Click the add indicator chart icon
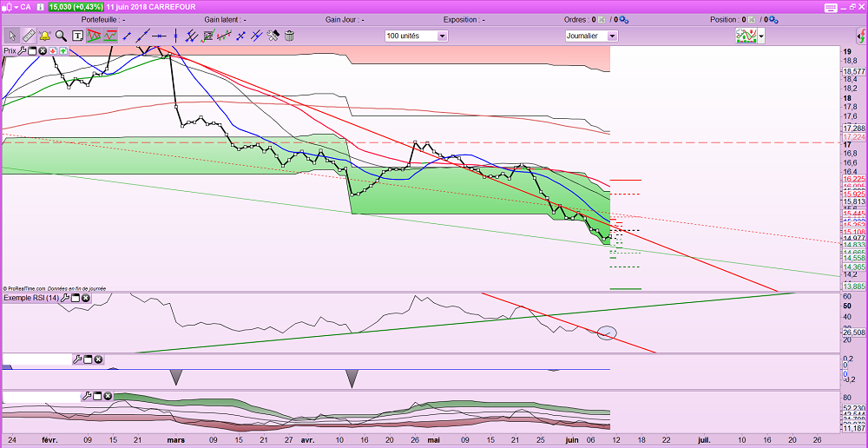 pyautogui.click(x=746, y=36)
